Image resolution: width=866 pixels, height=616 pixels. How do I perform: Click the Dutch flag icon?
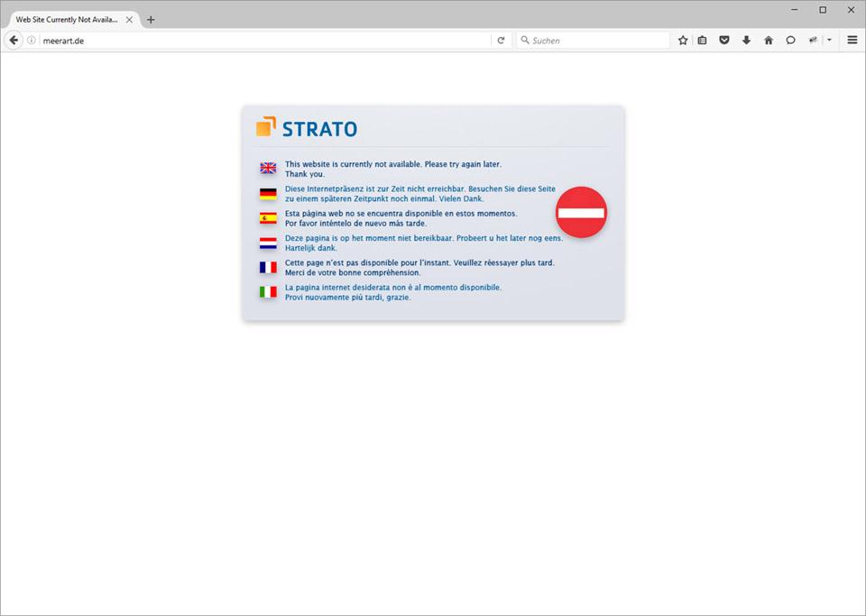[x=268, y=243]
